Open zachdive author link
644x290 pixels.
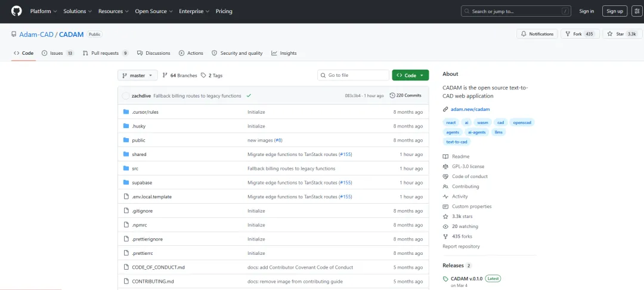141,96
